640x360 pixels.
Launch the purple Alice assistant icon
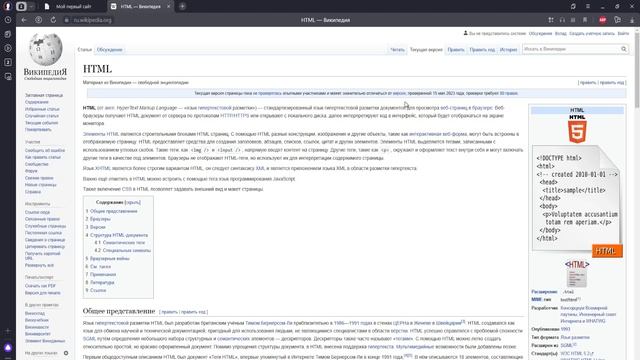pyautogui.click(x=8, y=347)
